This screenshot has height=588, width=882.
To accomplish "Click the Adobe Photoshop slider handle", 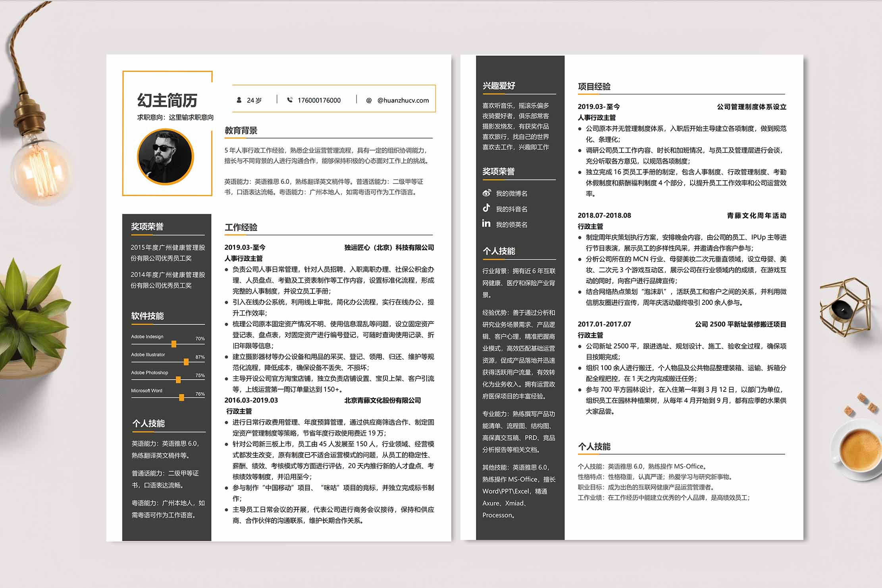I will 178,380.
